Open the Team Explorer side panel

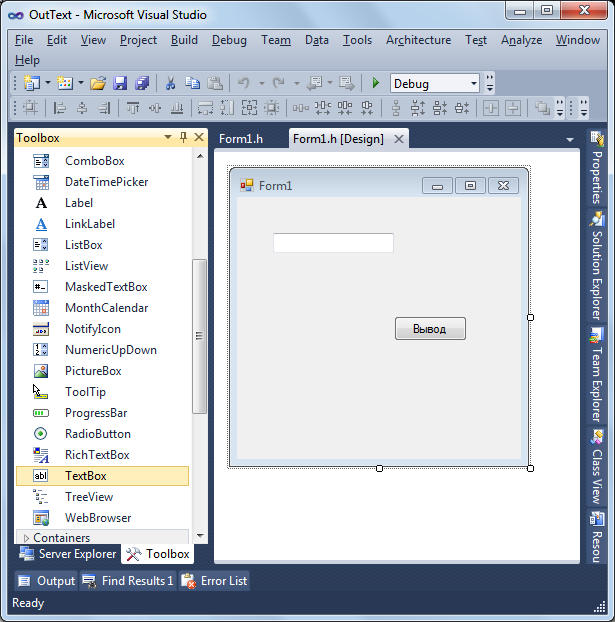click(597, 374)
